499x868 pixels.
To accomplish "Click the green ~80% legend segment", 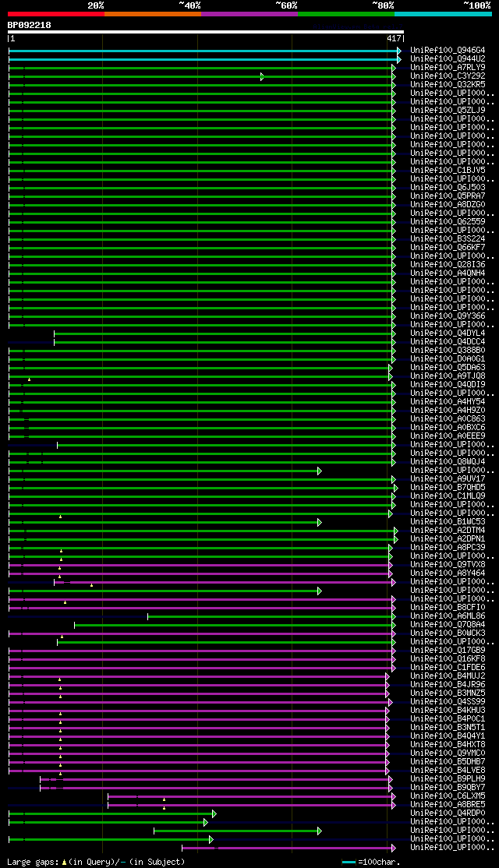I will (346, 13).
